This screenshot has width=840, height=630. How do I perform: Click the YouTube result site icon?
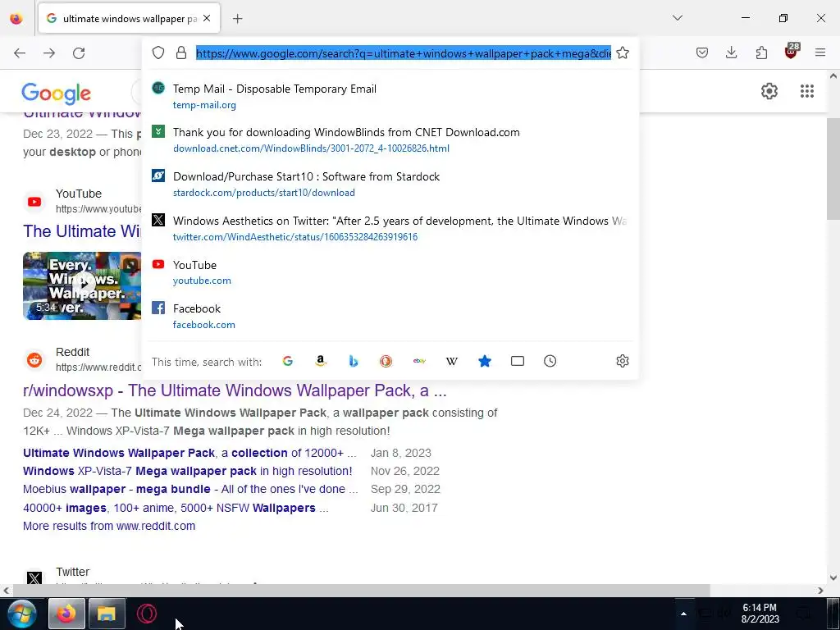(x=34, y=202)
